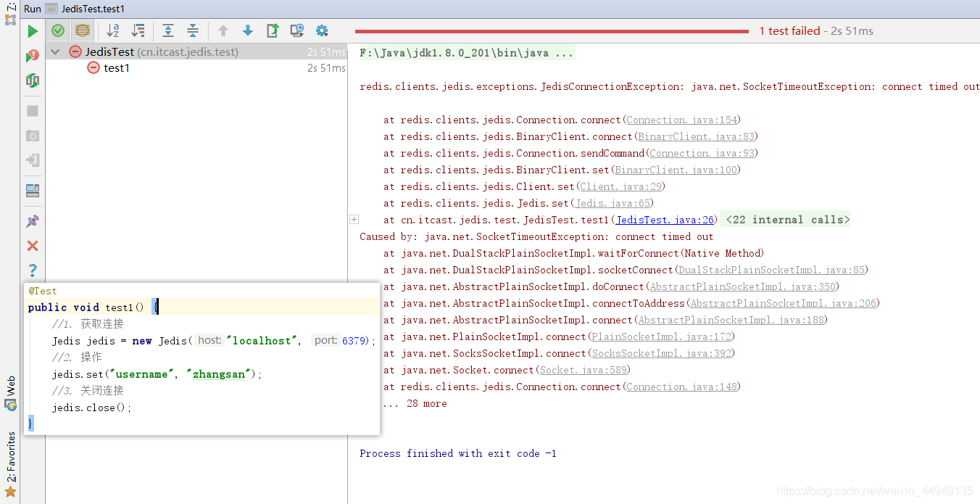Pin the Run tool window
The width and height of the screenshot is (980, 504).
(32, 220)
